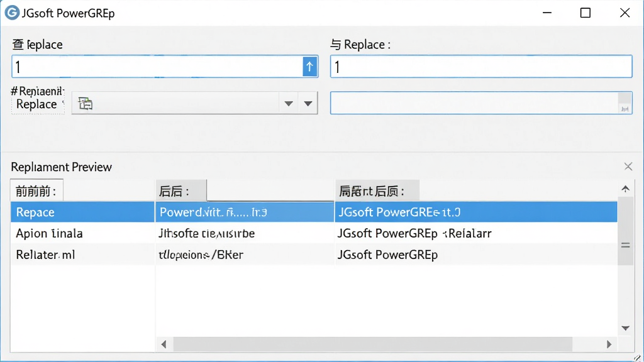Click the third column header ending with 后质
644x362 pixels.
pos(377,190)
